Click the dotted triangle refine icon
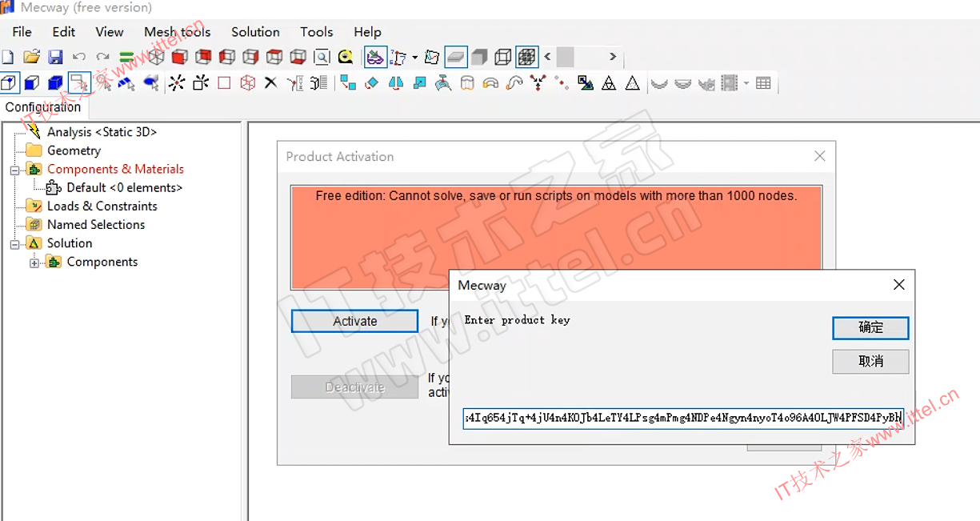Image resolution: width=980 pixels, height=521 pixels. click(633, 82)
